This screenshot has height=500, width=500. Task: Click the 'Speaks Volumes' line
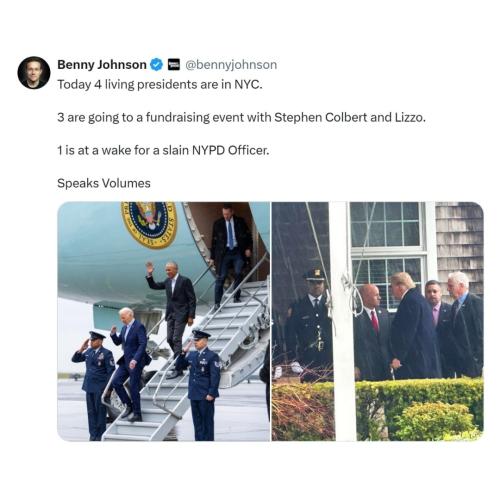[x=104, y=183]
